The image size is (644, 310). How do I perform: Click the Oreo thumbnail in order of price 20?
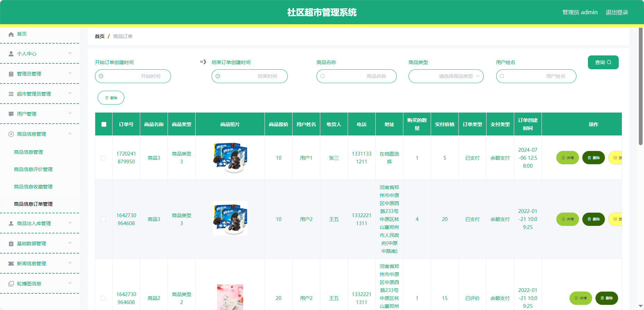pyautogui.click(x=230, y=218)
